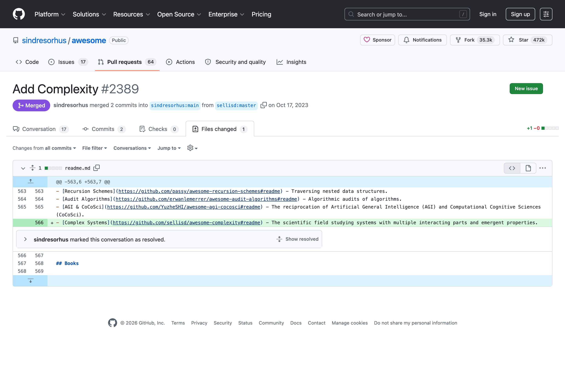Switch to the Conversation tab

coord(41,129)
